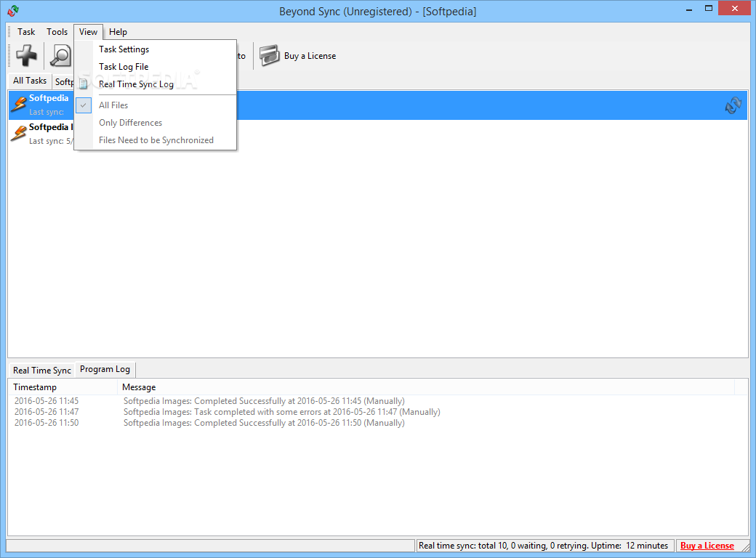The width and height of the screenshot is (756, 558).
Task: Open the Help menu
Action: pos(118,32)
